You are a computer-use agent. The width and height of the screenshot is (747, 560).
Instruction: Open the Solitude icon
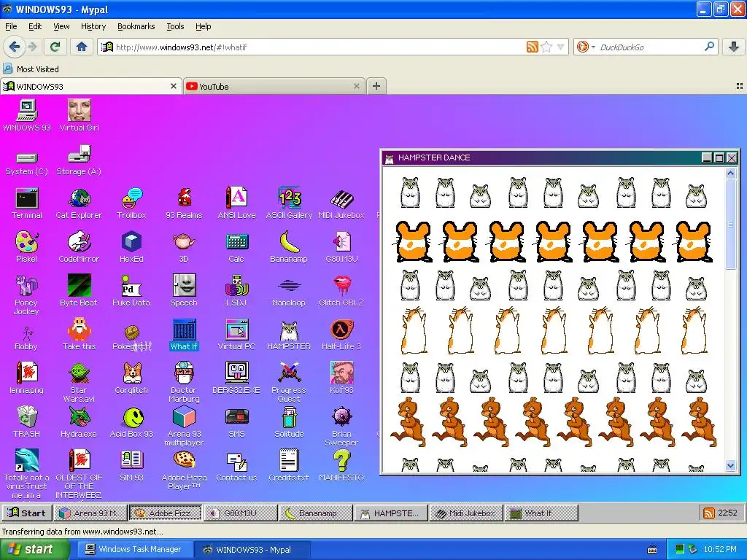pos(289,422)
